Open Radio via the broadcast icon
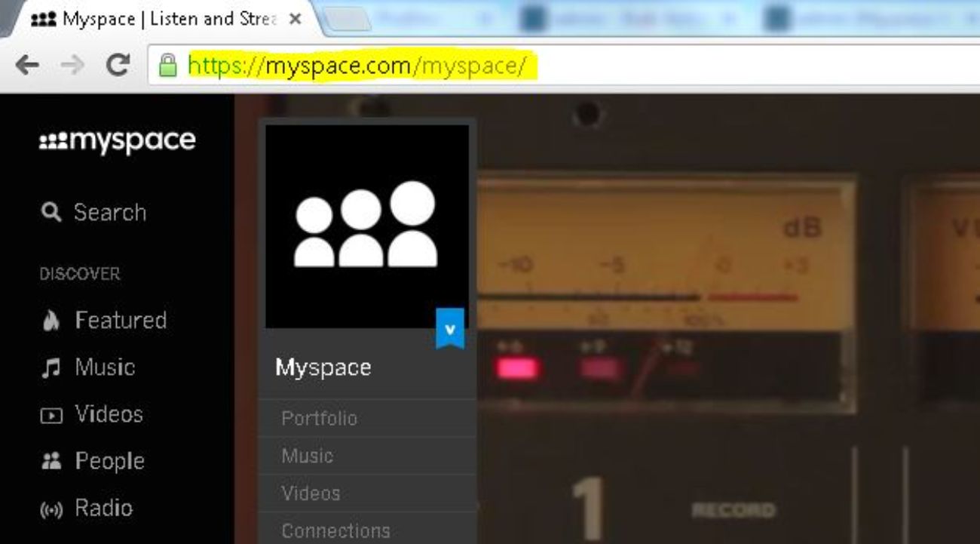 (51, 508)
